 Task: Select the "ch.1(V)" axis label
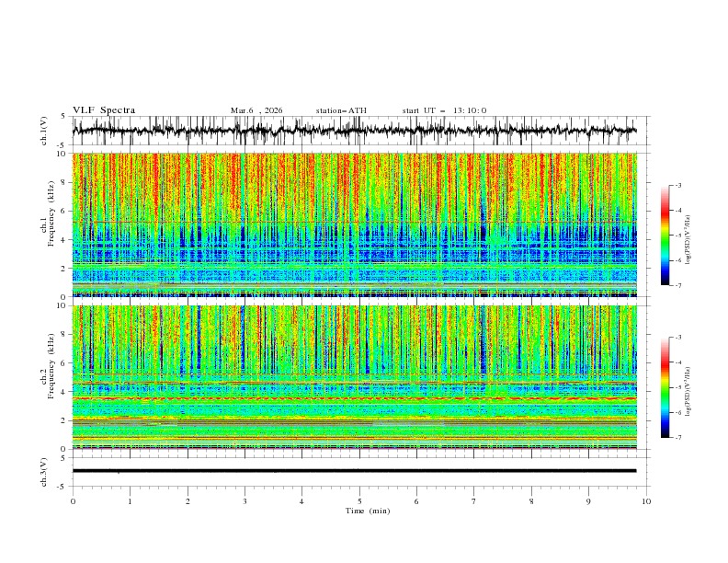[44, 131]
